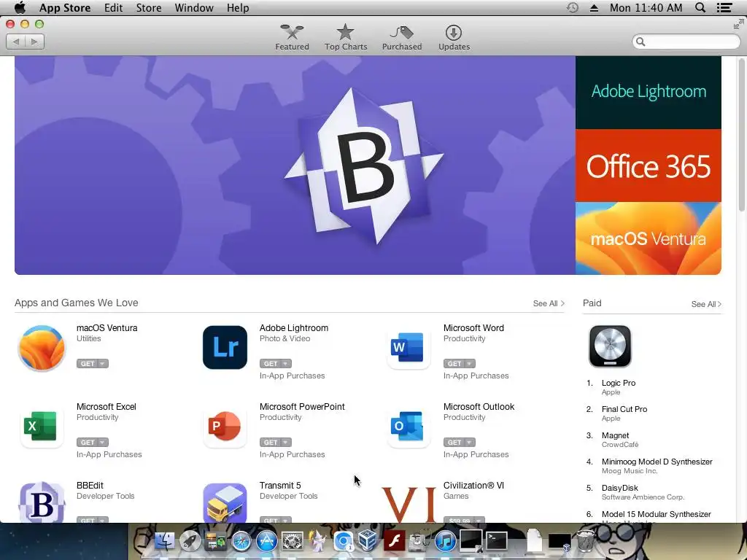Image resolution: width=747 pixels, height=560 pixels.
Task: Click the Logic Pro icon in Paid
Action: coord(610,346)
